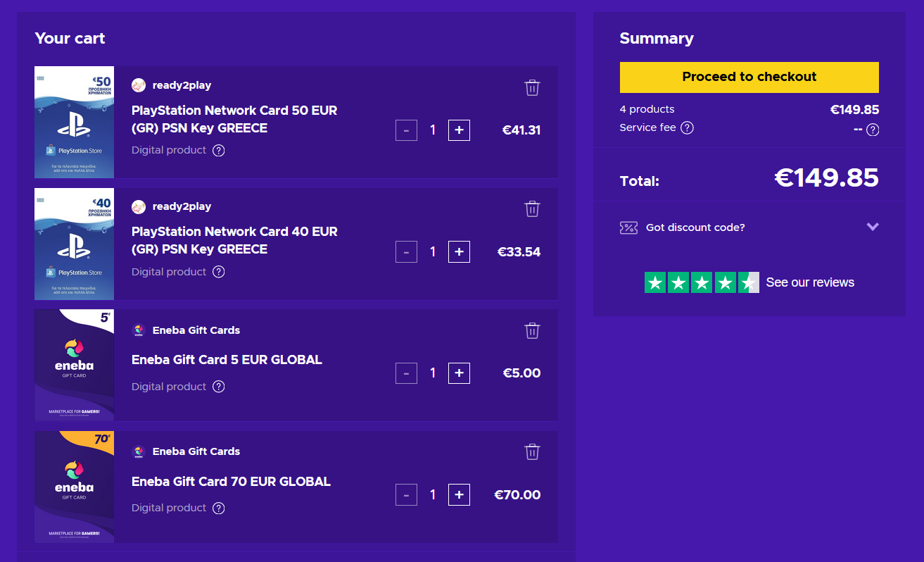924x562 pixels.
Task: Click ready2play seller avatar on PSN 50 EUR row
Action: (139, 85)
